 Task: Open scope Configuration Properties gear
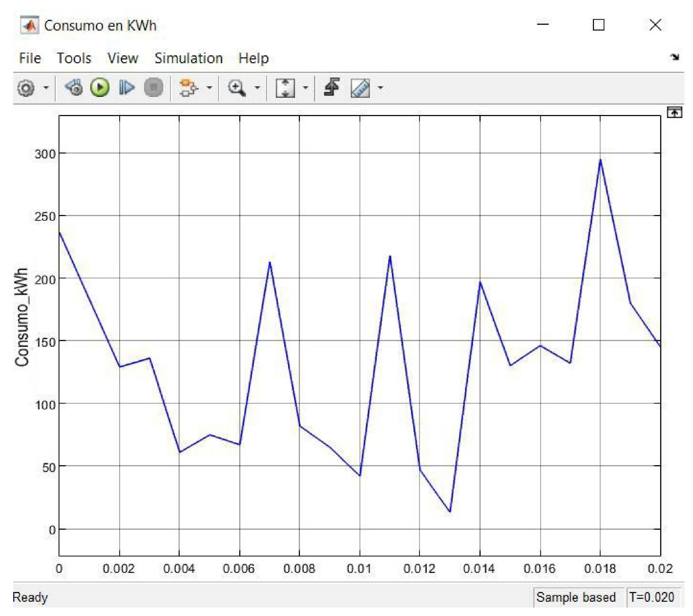[26, 88]
